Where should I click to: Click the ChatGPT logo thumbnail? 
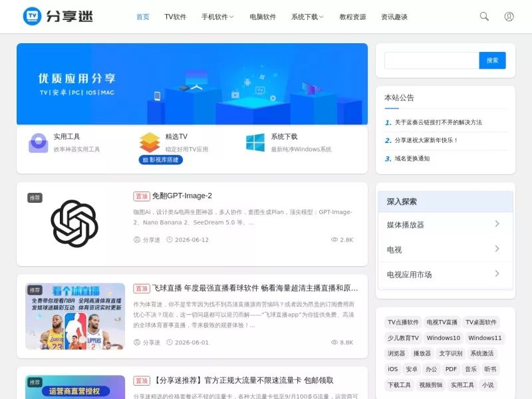tap(74, 223)
